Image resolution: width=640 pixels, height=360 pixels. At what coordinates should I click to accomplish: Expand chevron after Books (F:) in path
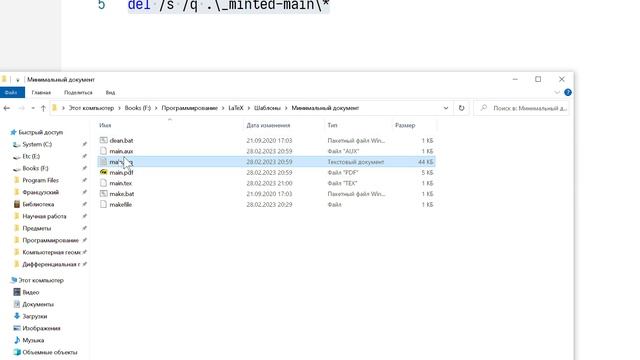(156, 108)
